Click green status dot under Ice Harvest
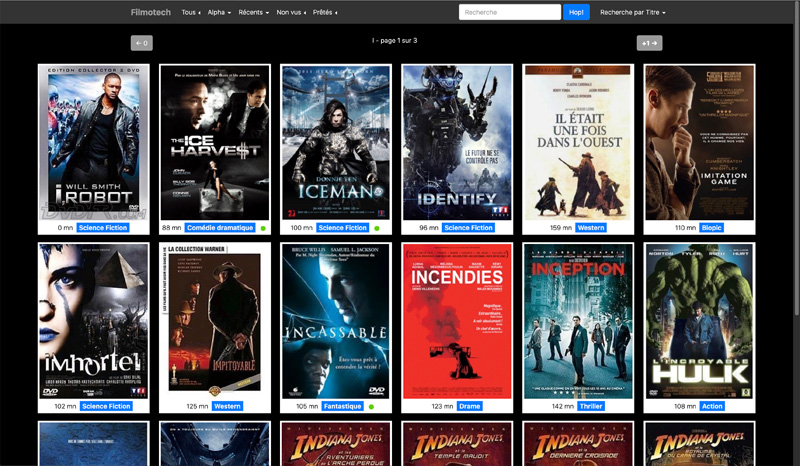Image resolution: width=800 pixels, height=466 pixels. 263,228
